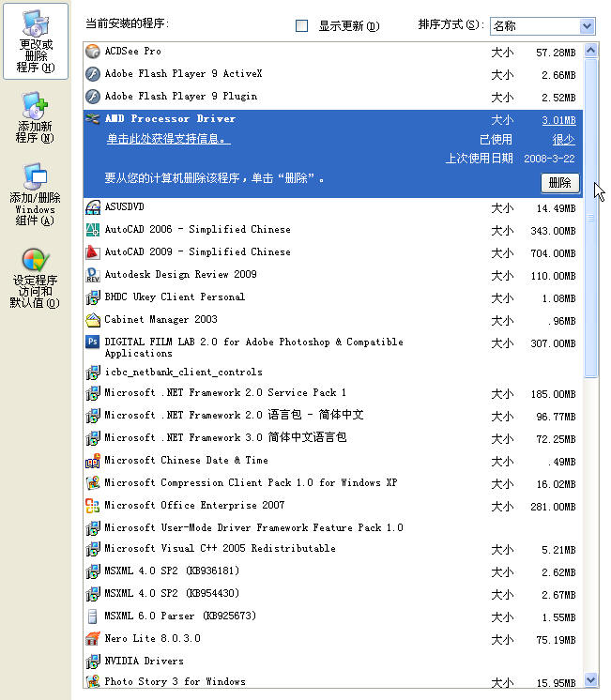Click the MSXML 4.0 SP2 (KB936181) icon
Screen dimensions: 611x700
[x=93, y=571]
